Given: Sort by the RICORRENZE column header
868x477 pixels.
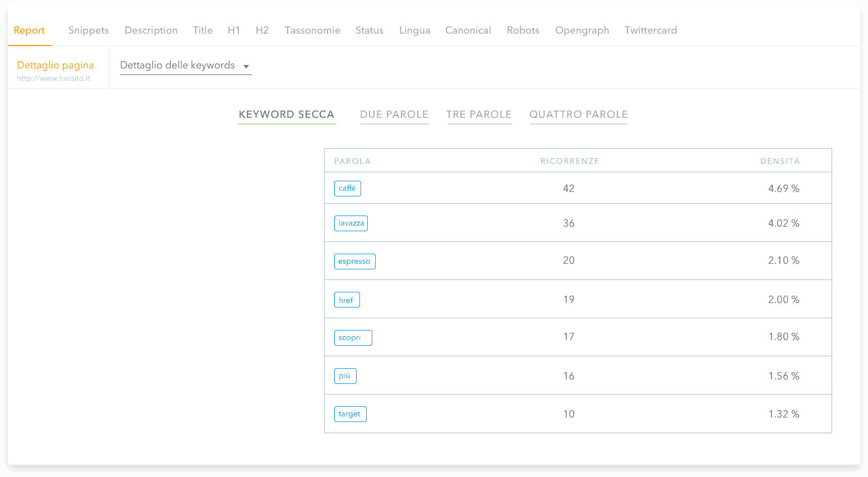Looking at the screenshot, I should tap(570, 161).
